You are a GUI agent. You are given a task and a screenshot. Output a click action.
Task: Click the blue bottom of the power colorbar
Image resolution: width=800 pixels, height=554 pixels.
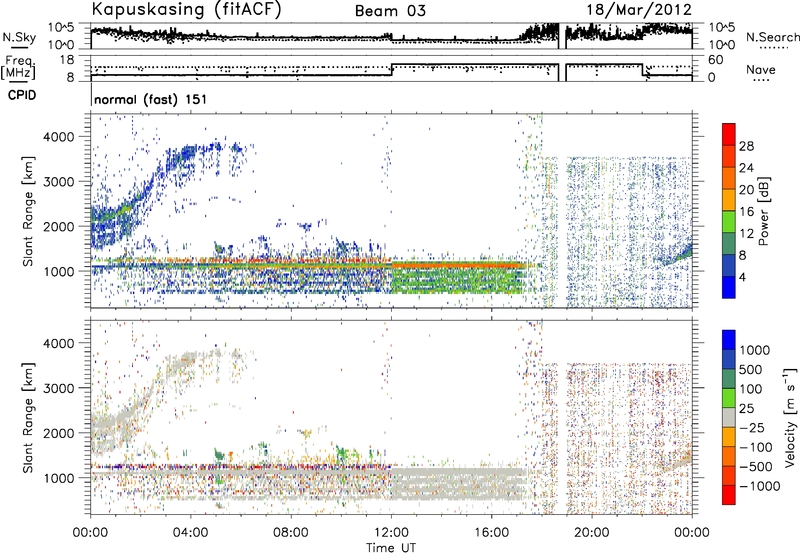click(x=729, y=287)
